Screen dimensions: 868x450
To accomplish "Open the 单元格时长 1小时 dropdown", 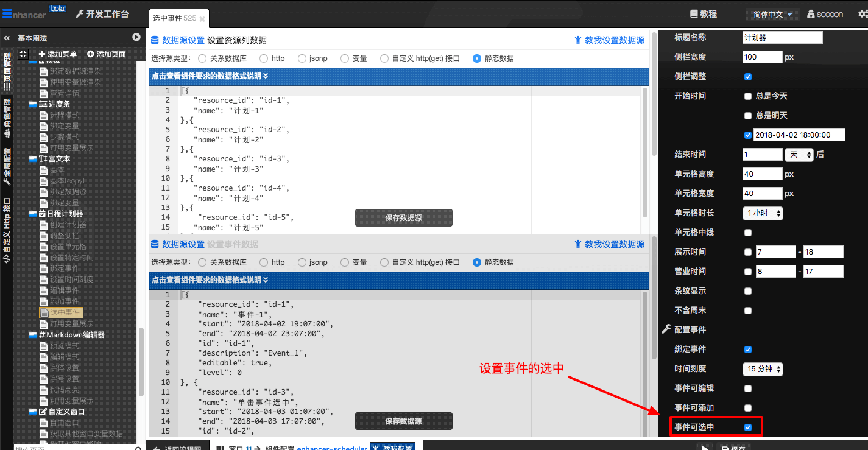I will (x=763, y=213).
